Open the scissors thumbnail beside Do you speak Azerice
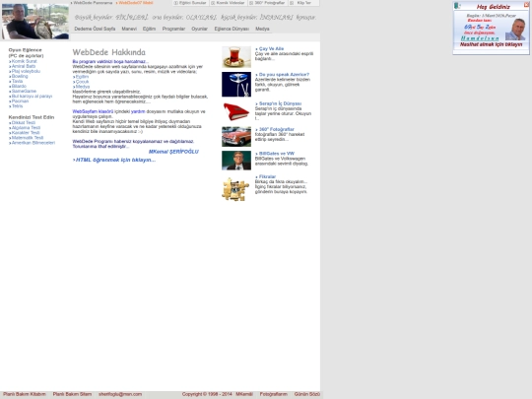The image size is (532, 399). [x=236, y=84]
